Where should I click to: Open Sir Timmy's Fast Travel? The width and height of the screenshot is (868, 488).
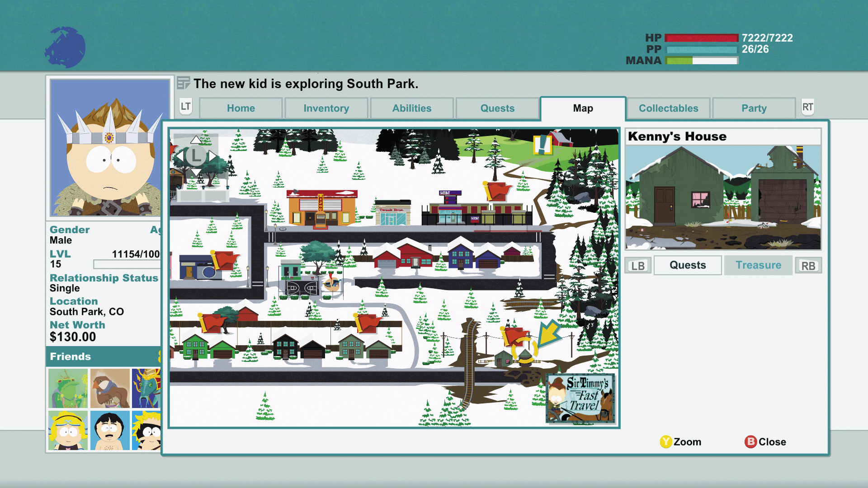(x=581, y=399)
